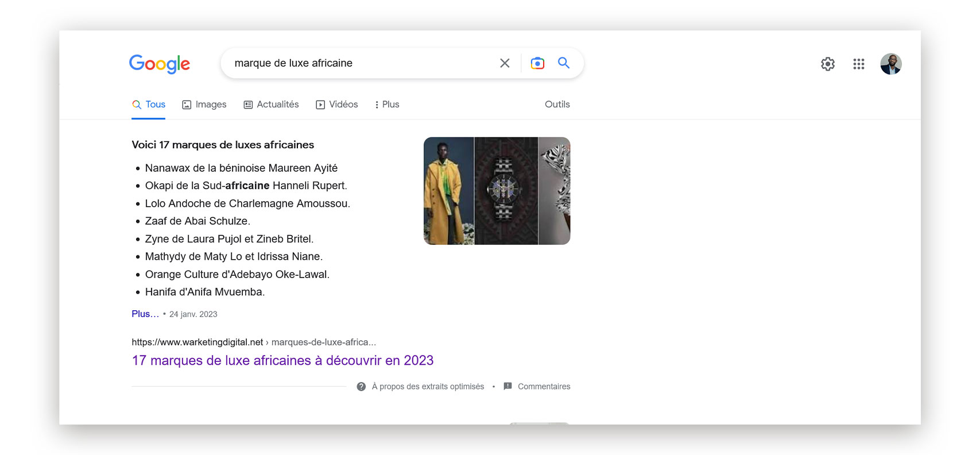Open the Outils options
The image size is (980, 455).
pyautogui.click(x=557, y=105)
